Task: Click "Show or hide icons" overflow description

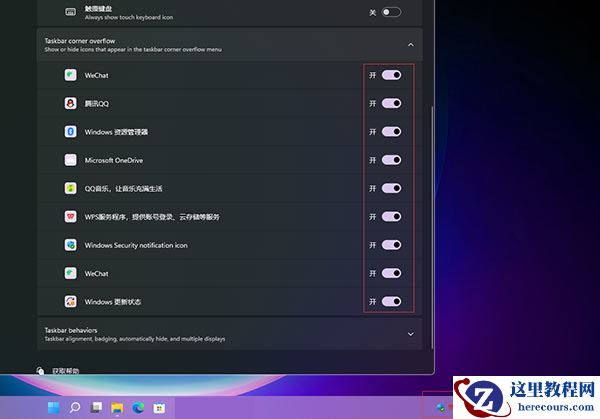Action: 133,49
